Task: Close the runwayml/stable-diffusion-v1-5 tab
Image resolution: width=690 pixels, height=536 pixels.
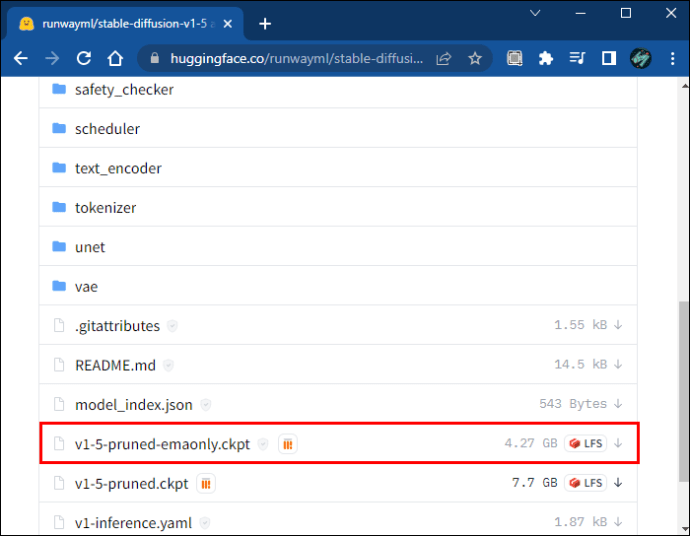Action: (x=228, y=24)
